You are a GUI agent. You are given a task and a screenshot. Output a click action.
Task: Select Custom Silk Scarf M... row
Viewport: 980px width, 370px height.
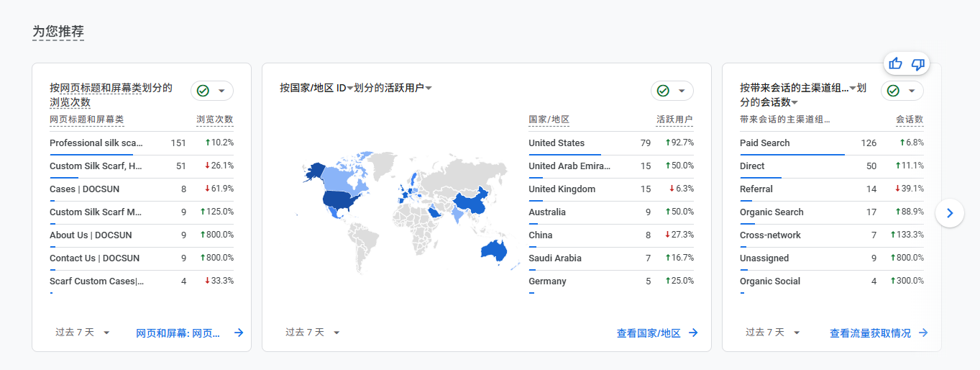142,212
